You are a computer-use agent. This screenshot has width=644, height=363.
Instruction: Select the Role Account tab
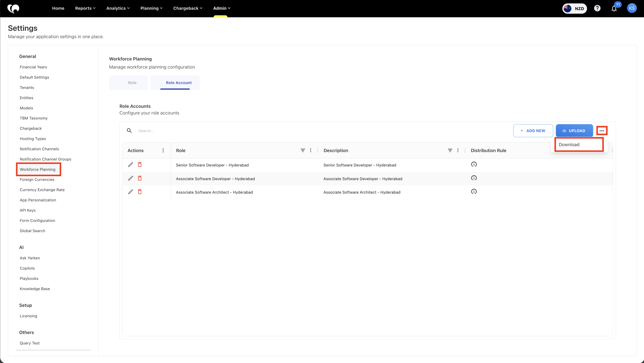click(x=175, y=83)
